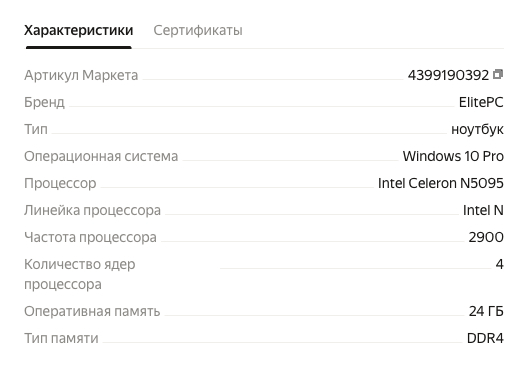Copy the Market article number icon

[x=498, y=74]
